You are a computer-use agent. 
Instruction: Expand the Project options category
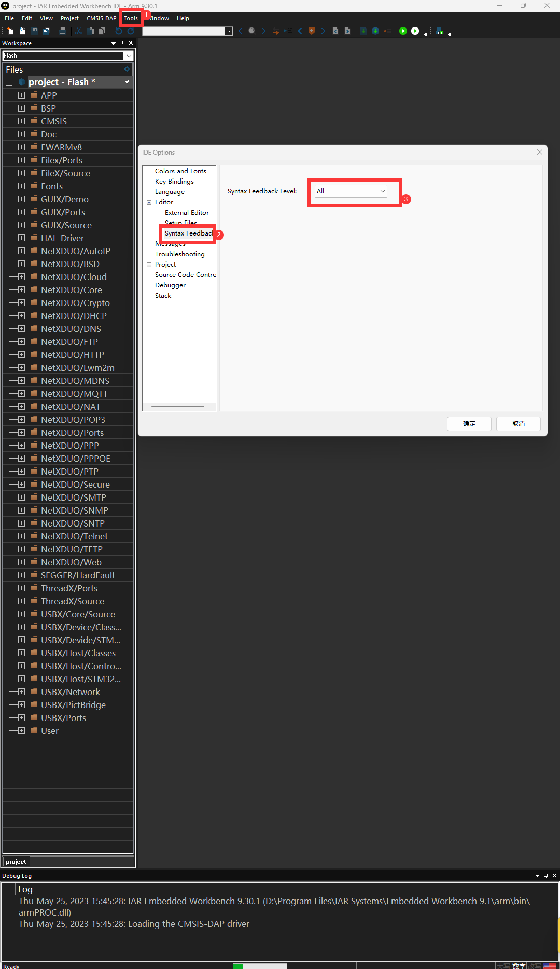coord(149,265)
